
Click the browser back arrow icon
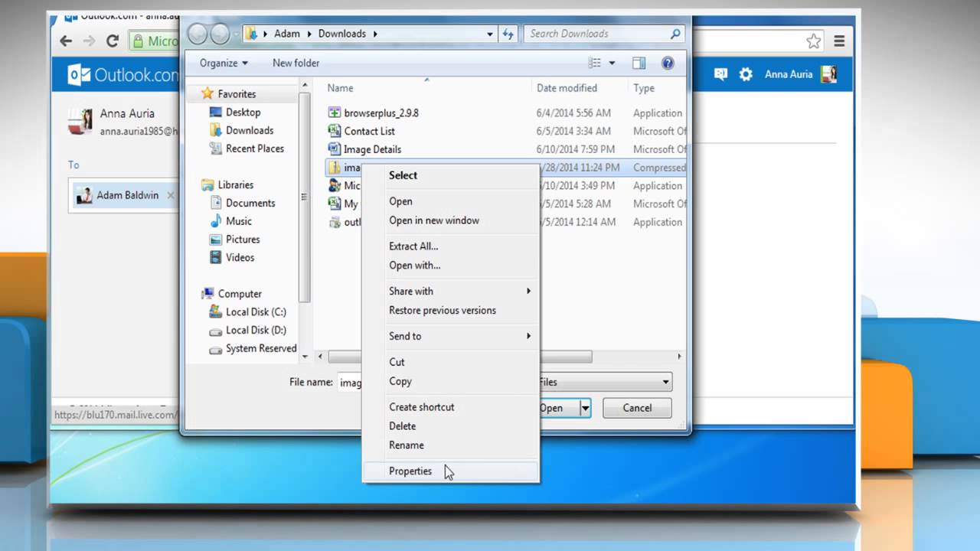tap(66, 41)
